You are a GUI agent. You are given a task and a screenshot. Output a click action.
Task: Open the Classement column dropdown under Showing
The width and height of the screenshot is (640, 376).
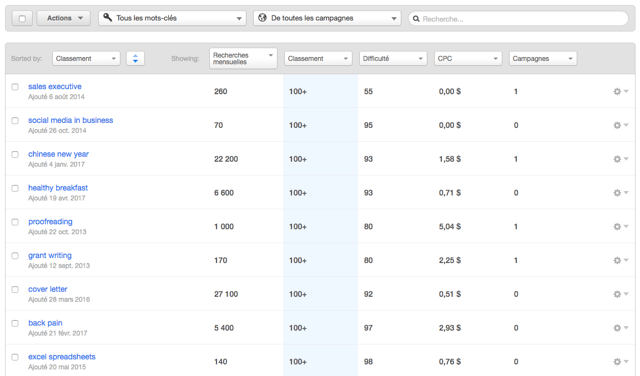[x=318, y=58]
